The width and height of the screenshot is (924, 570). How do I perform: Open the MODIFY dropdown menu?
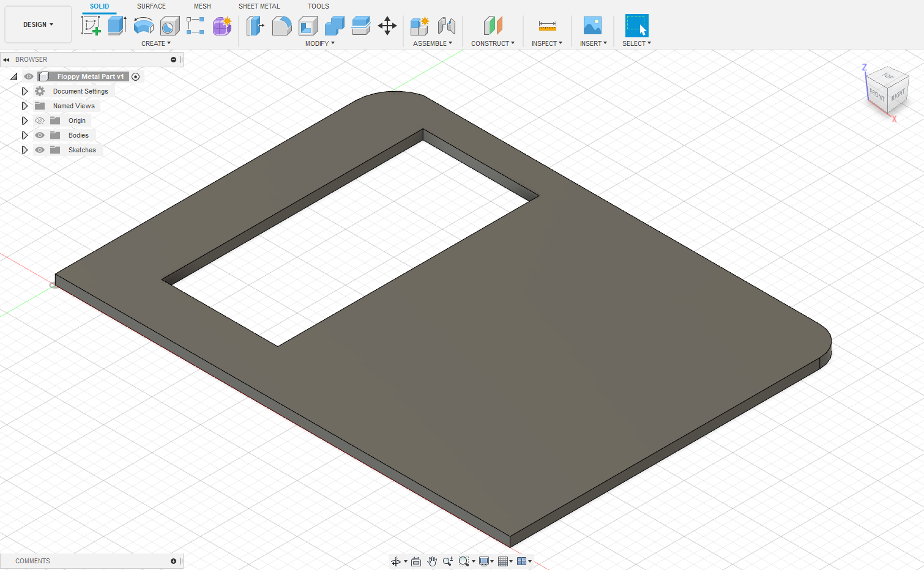coord(320,43)
